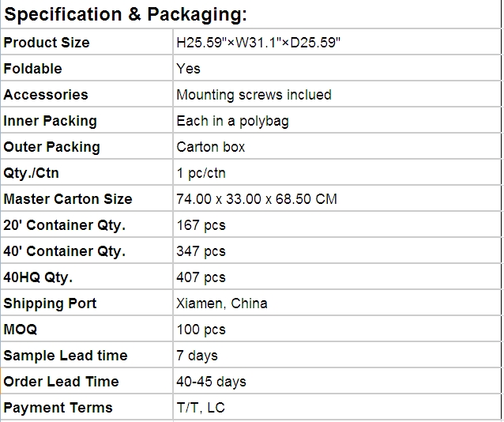Screen dimensions: 504x422
Task: Click the Carton box value
Action: (211, 147)
